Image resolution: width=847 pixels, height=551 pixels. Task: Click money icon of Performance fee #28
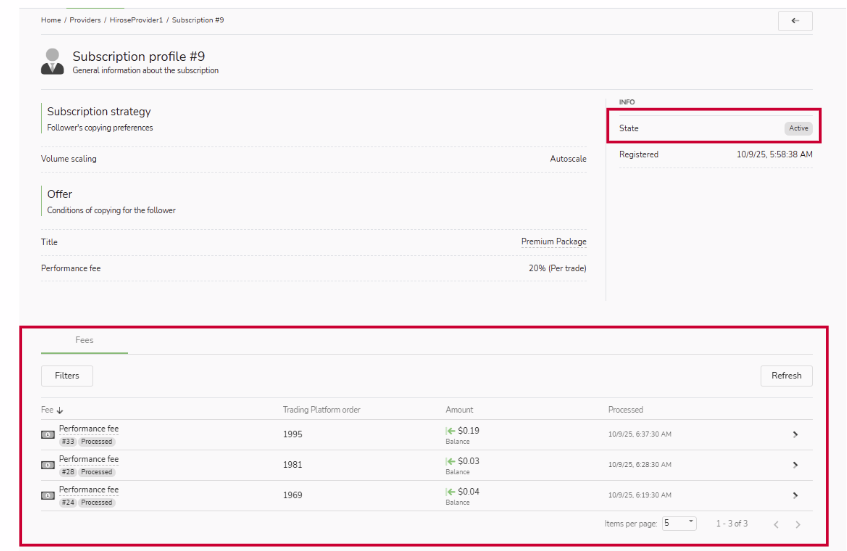pyautogui.click(x=47, y=465)
